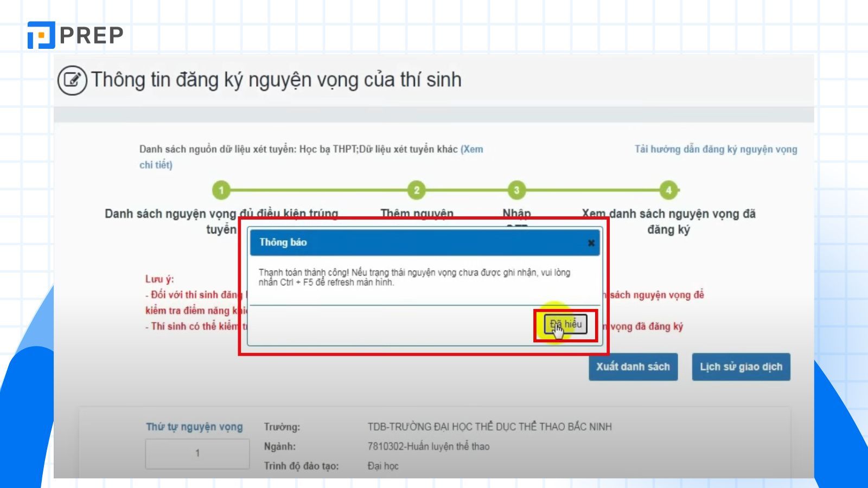Screen dimensions: 868x488
Task: Click the Trường: label
Action: coord(282,427)
